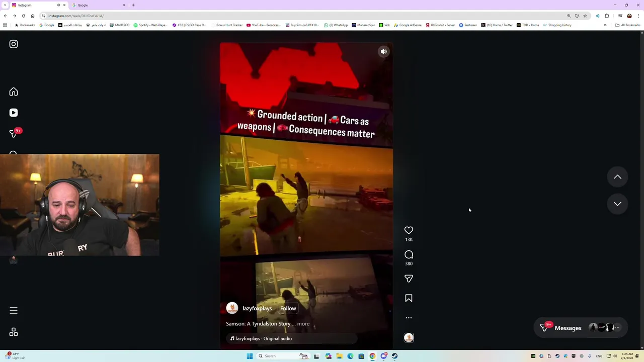Close the Instagram tab
644x362 pixels.
tap(64, 5)
